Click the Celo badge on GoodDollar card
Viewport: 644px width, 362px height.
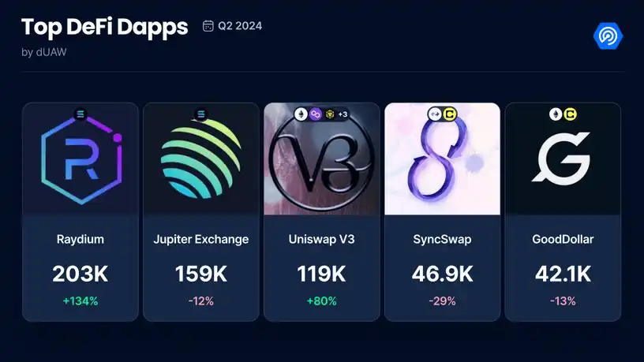pyautogui.click(x=570, y=114)
